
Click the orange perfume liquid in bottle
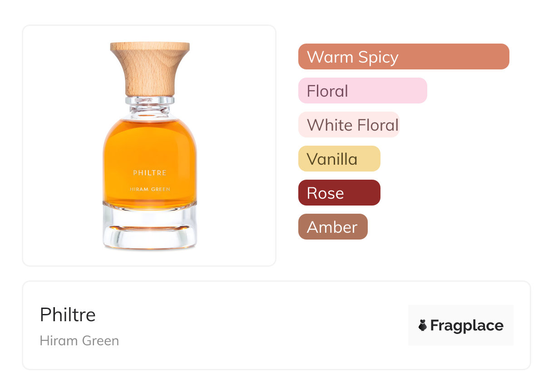150,145
